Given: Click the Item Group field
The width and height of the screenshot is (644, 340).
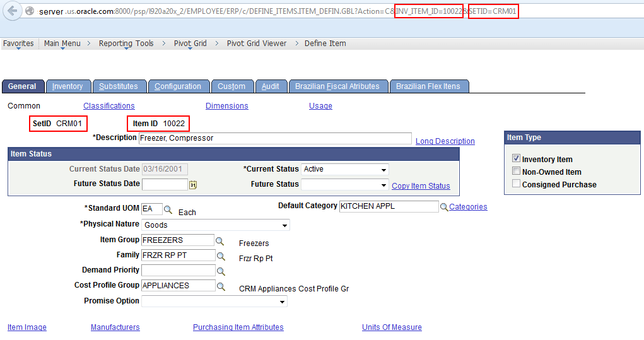Looking at the screenshot, I should [178, 240].
